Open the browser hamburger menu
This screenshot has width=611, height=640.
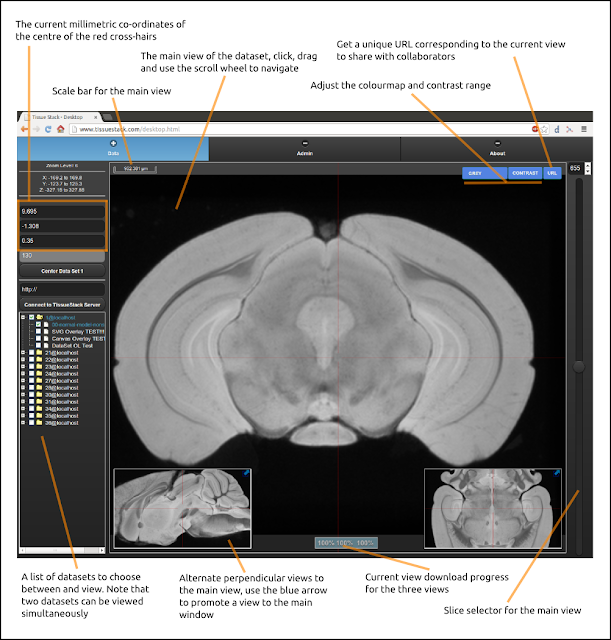point(584,129)
